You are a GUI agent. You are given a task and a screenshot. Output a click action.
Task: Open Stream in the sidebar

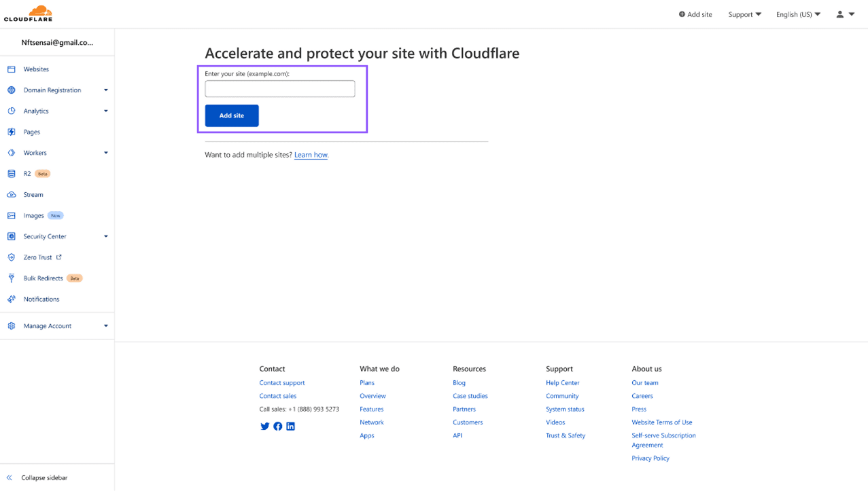coord(33,195)
